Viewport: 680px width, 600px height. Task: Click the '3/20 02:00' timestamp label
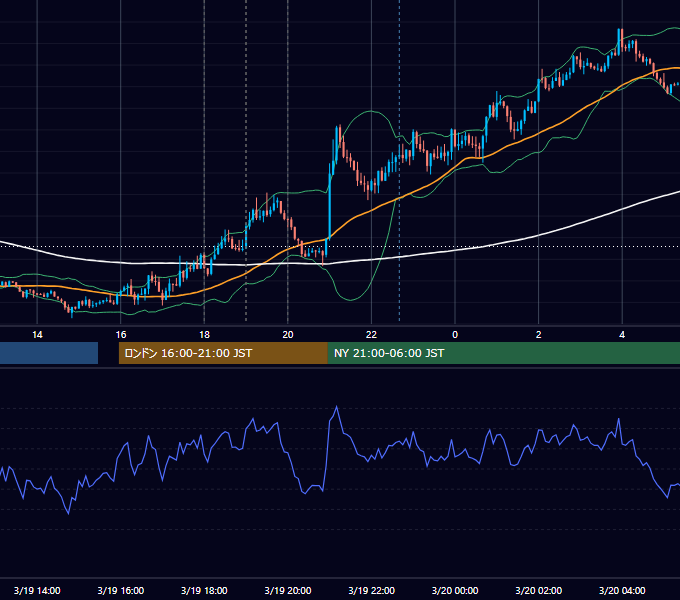(539, 590)
